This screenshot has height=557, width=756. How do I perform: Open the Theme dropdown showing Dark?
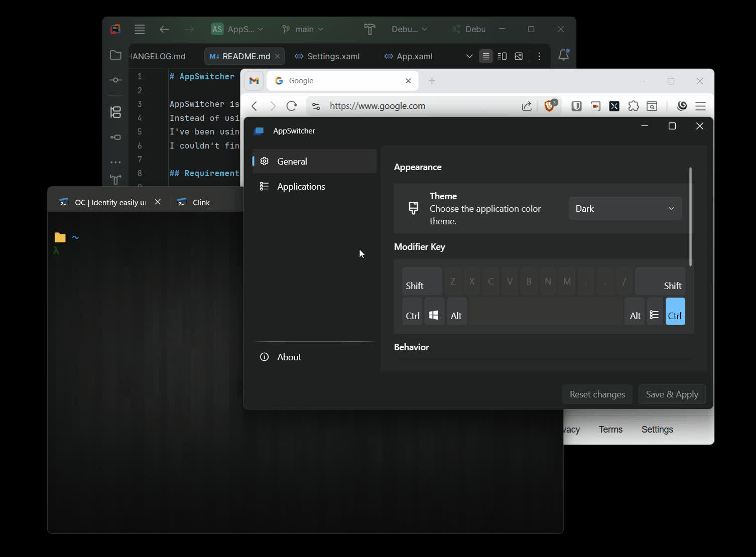click(624, 208)
